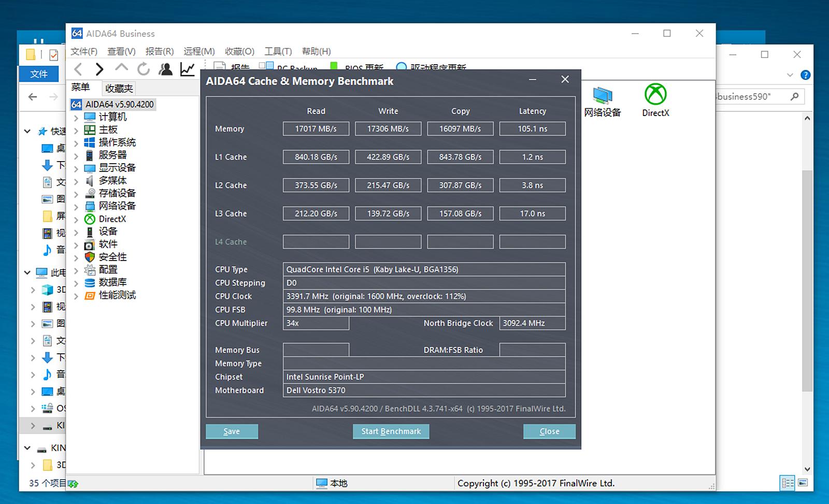Select the 安全性 tree item
Viewport: 829px width, 504px height.
click(112, 257)
